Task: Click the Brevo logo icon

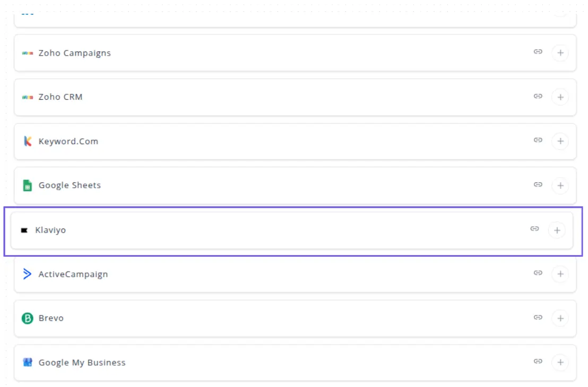Action: coord(27,319)
